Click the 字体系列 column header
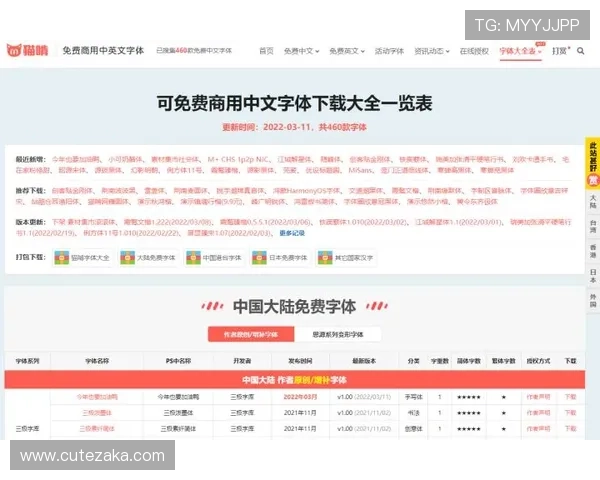 tap(27, 361)
